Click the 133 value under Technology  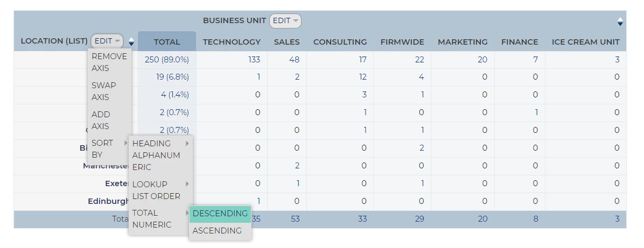(x=254, y=60)
